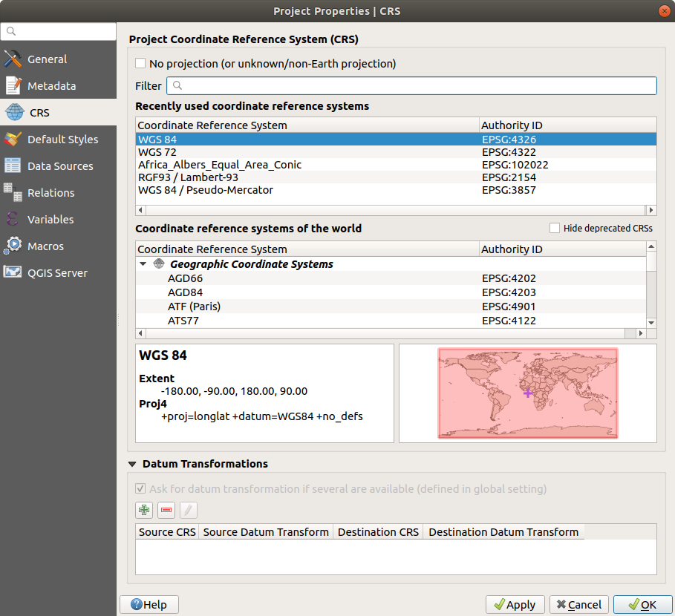Click the Default Styles paintbrush icon
The width and height of the screenshot is (675, 616).
13,140
